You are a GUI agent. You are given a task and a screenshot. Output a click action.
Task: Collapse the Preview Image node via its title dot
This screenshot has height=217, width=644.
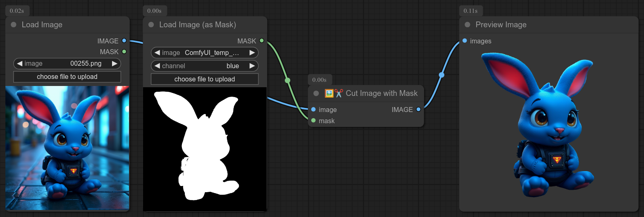pyautogui.click(x=467, y=25)
